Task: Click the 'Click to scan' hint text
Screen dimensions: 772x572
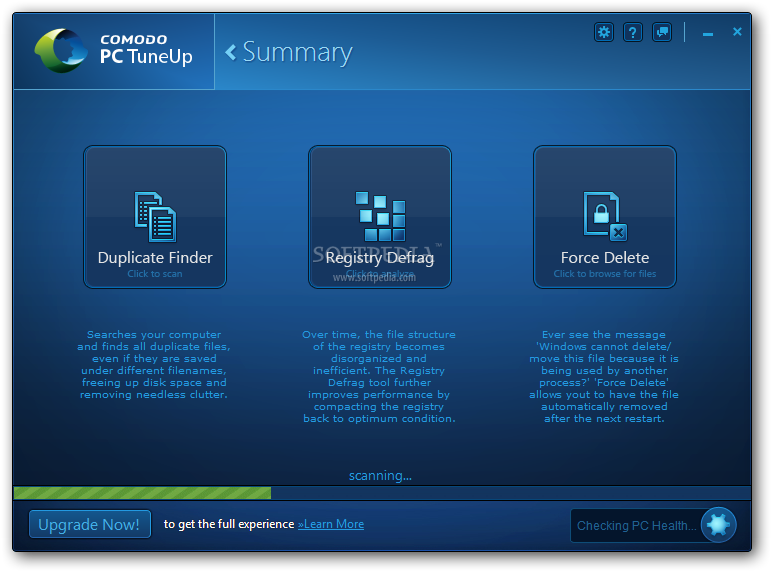Action: tap(155, 274)
